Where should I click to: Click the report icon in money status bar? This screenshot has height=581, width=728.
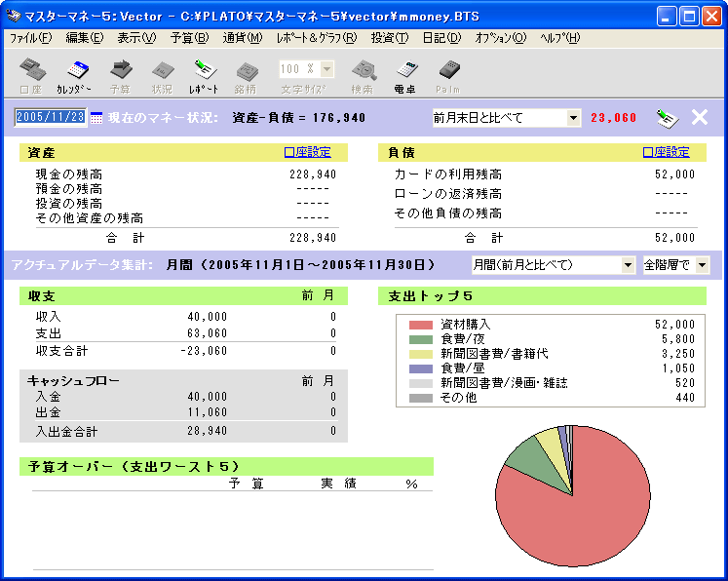[x=668, y=118]
